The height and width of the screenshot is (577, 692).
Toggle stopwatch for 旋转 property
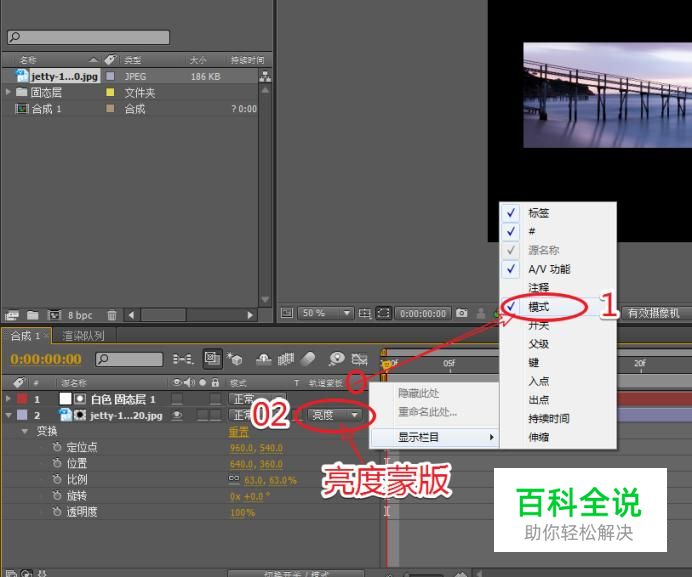pos(57,495)
